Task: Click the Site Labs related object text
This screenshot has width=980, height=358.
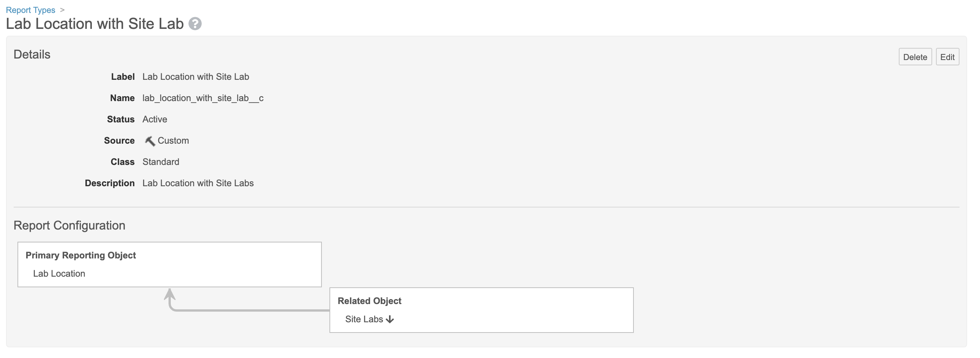Action: pos(364,320)
